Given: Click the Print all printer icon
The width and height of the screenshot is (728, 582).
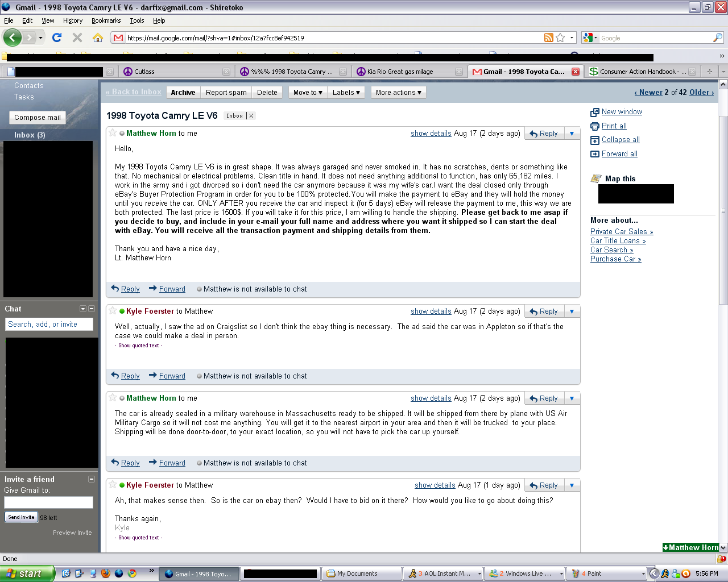Looking at the screenshot, I should (595, 126).
